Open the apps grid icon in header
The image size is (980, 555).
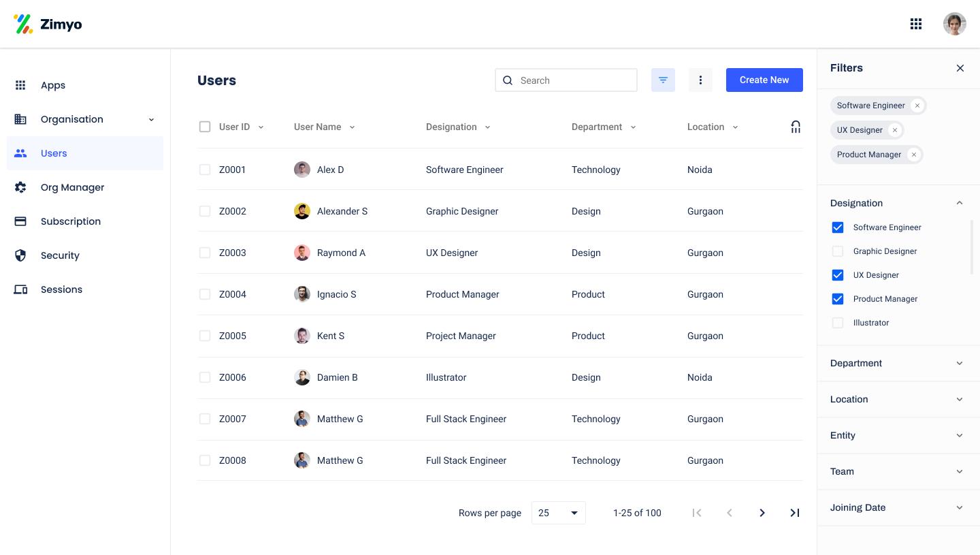(x=916, y=25)
